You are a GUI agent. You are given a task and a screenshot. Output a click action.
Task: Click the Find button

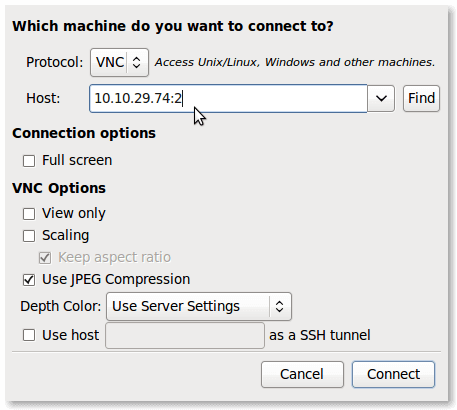click(421, 99)
